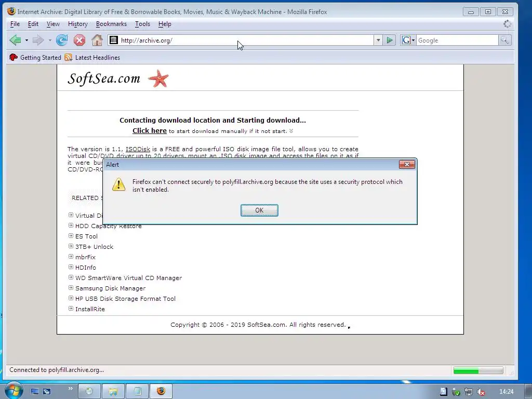532x399 pixels.
Task: Click the Show Desktop quick launch icon
Action: [35, 392]
